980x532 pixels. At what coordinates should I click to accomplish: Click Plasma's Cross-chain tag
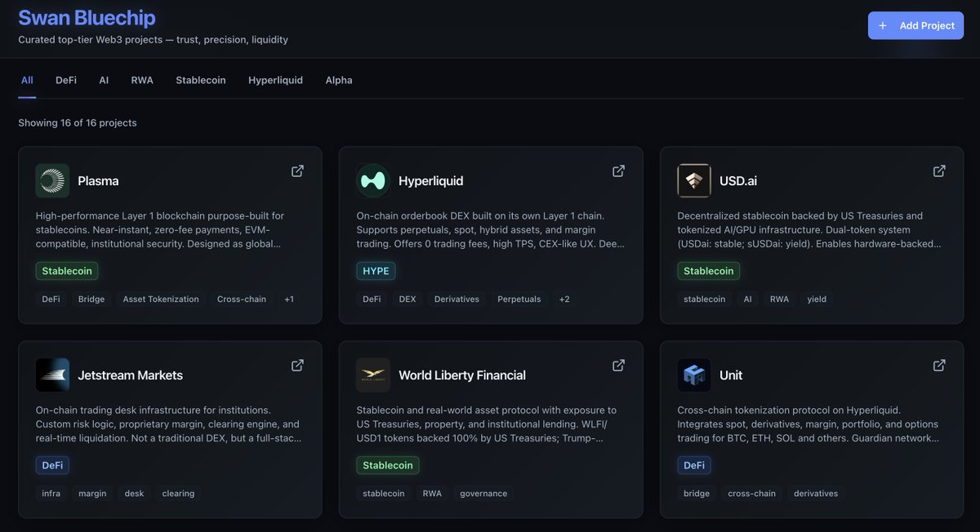pyautogui.click(x=242, y=299)
